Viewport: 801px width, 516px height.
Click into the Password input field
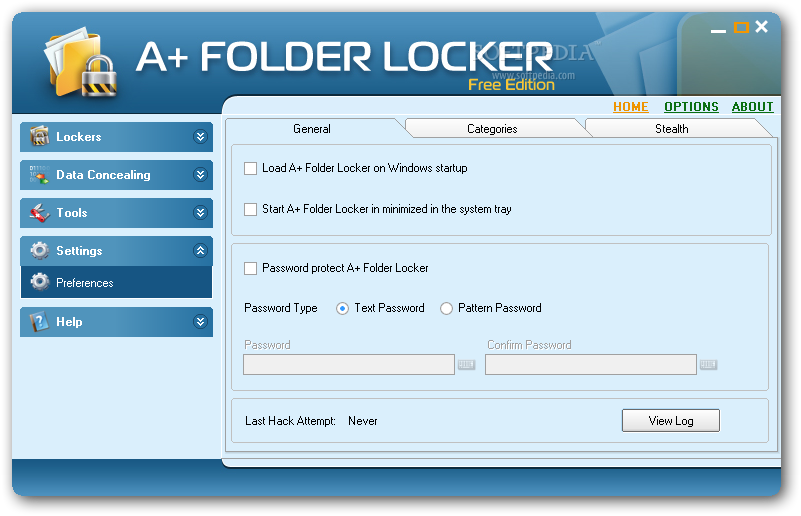click(349, 365)
